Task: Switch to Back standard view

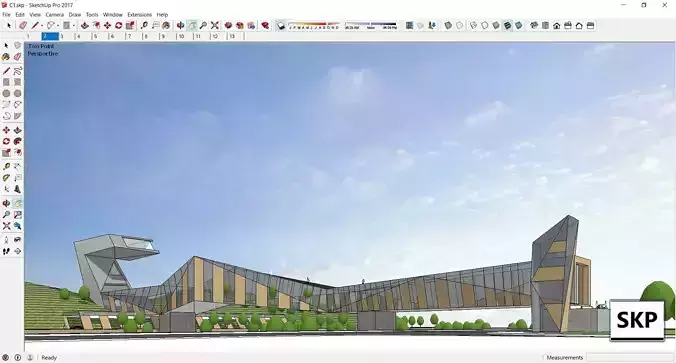Action: pyautogui.click(x=579, y=26)
